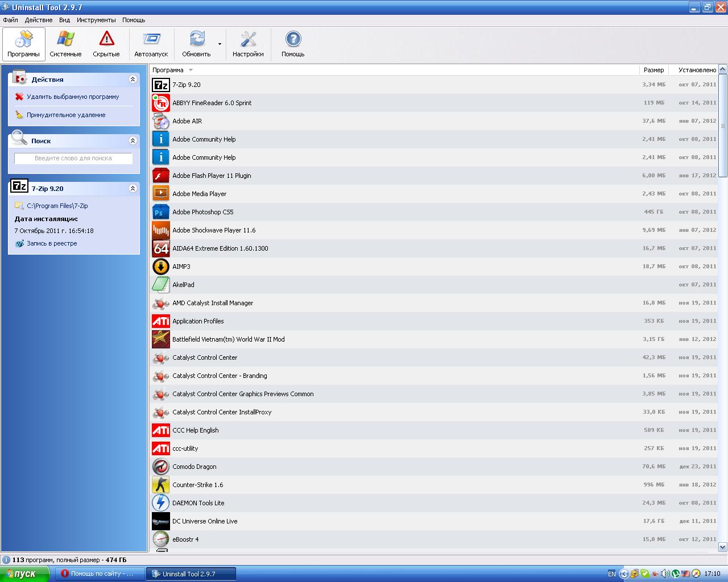The width and height of the screenshot is (728, 582).
Task: Select AMD Catalyst Install Manager icon
Action: point(161,303)
